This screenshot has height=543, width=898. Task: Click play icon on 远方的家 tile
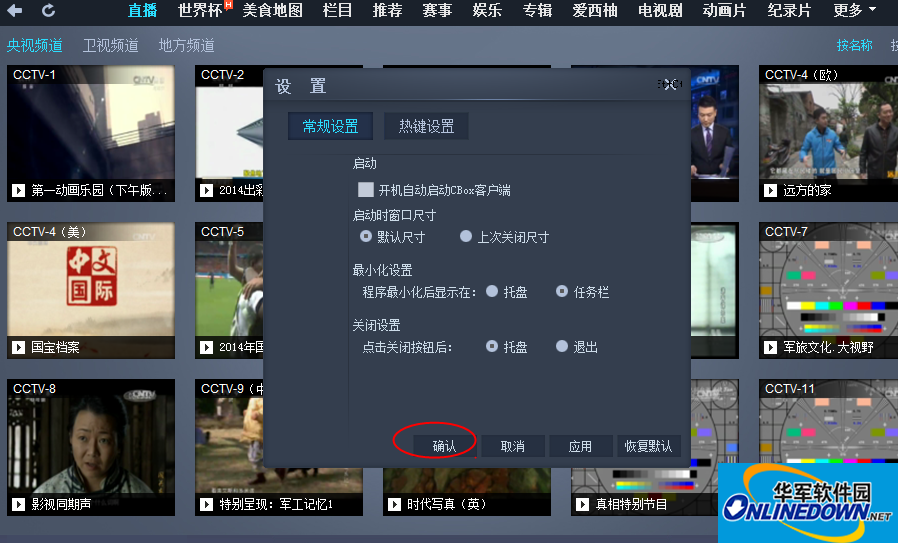(771, 190)
